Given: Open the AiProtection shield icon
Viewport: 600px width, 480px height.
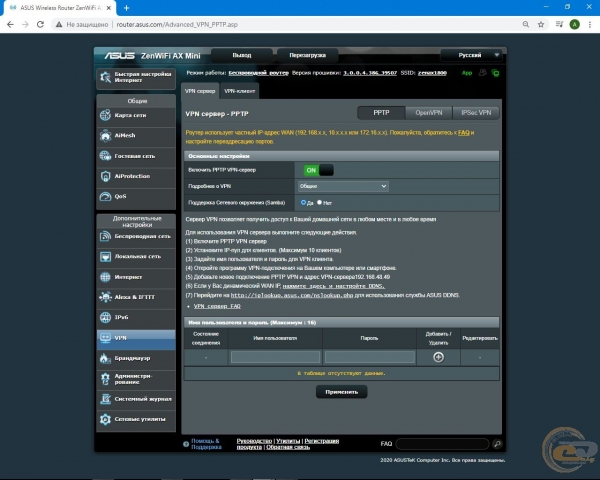Looking at the screenshot, I should click(x=105, y=176).
